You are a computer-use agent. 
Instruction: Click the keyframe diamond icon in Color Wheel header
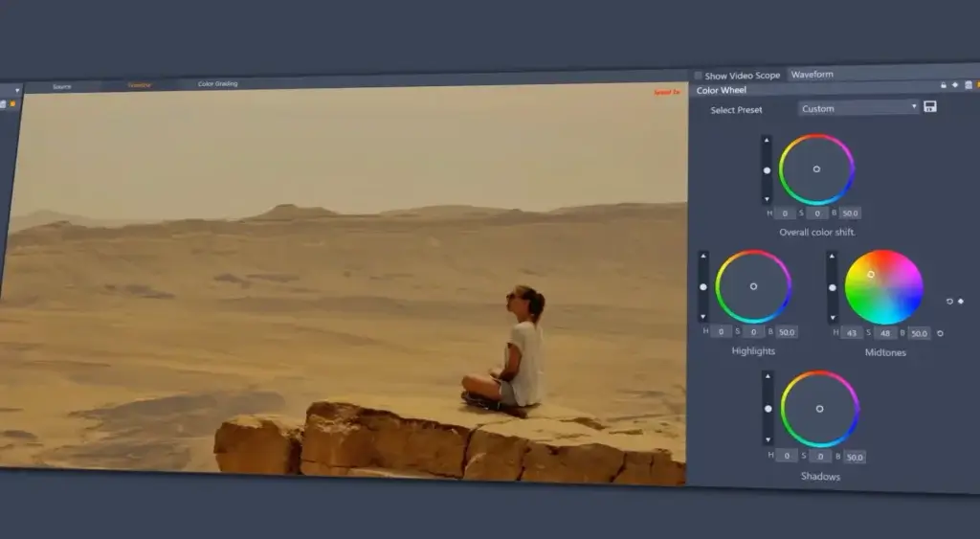point(955,85)
